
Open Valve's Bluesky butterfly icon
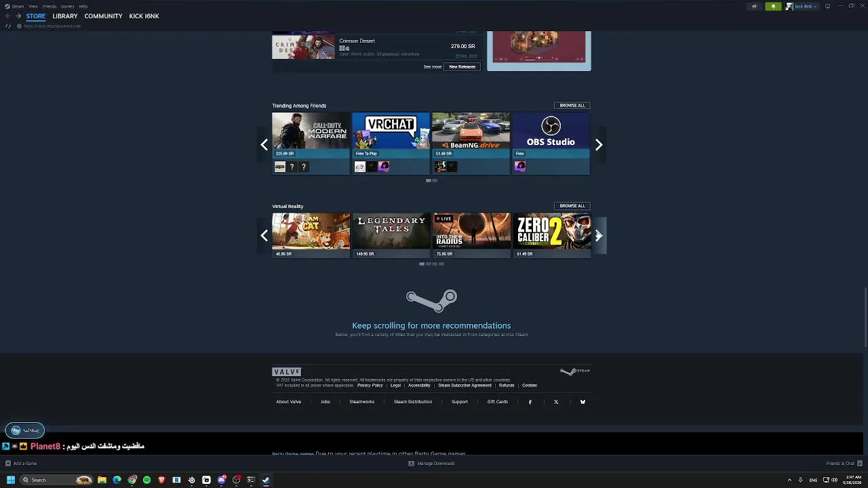pos(583,402)
